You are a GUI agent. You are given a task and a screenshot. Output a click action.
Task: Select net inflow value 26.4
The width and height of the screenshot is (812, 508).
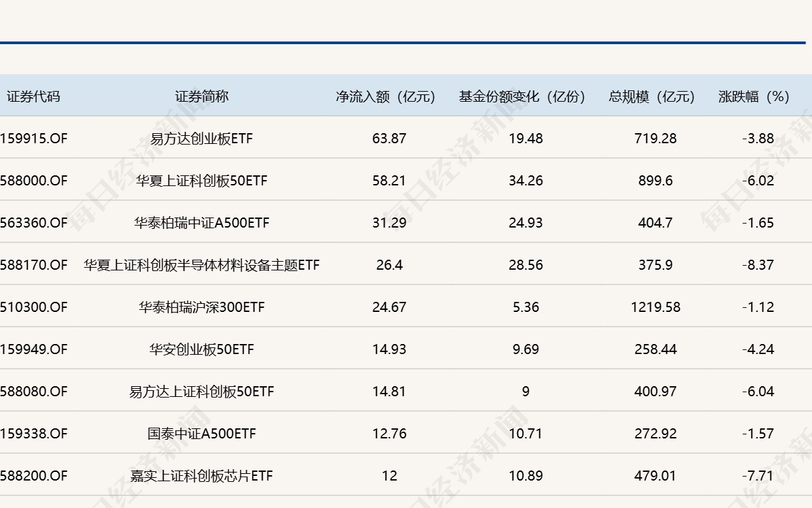click(389, 265)
